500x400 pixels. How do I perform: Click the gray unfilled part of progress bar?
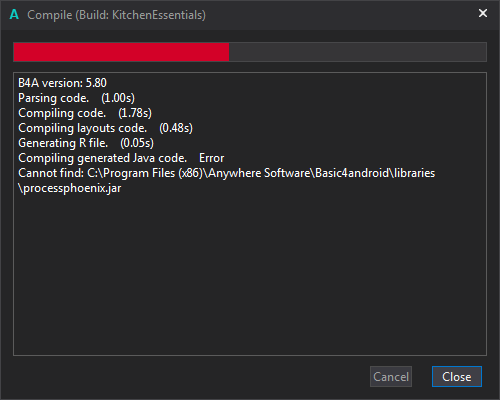[x=357, y=52]
